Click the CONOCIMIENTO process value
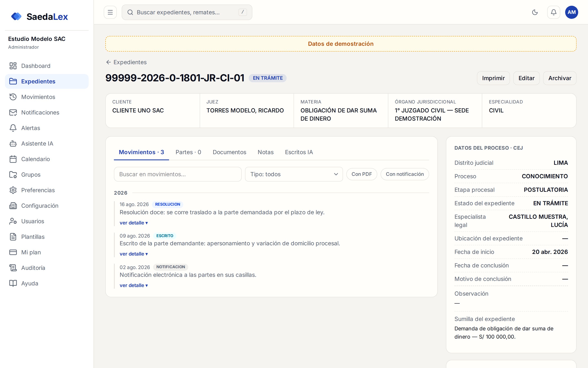This screenshot has width=588, height=368. tap(545, 176)
